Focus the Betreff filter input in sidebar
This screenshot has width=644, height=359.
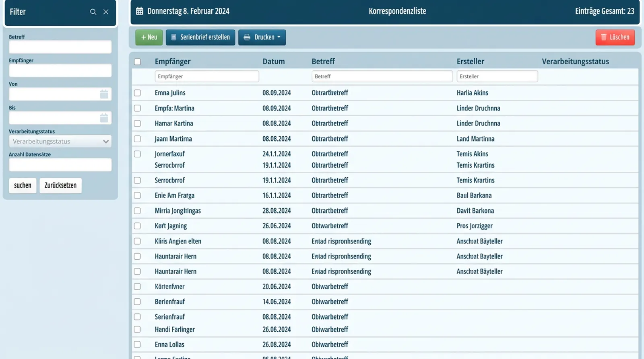60,47
